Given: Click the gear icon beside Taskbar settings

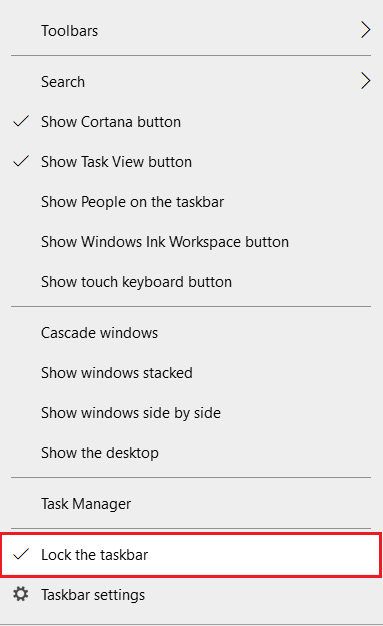Looking at the screenshot, I should pos(21,594).
